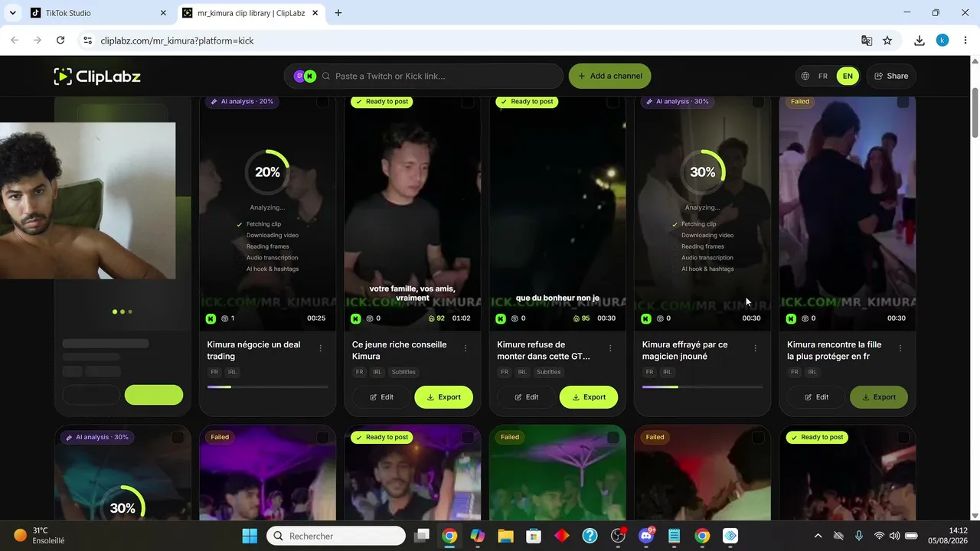The image size is (980, 551).
Task: Open Copilot from the taskbar
Action: point(477,536)
